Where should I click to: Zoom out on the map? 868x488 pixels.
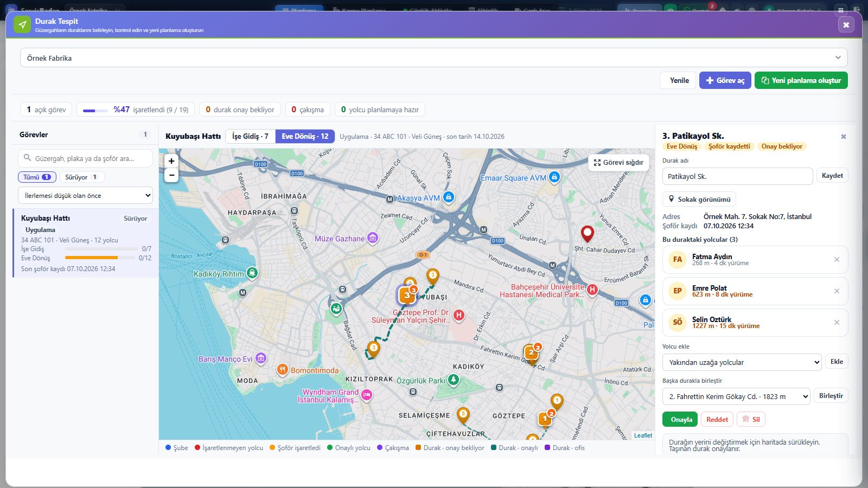(x=171, y=175)
